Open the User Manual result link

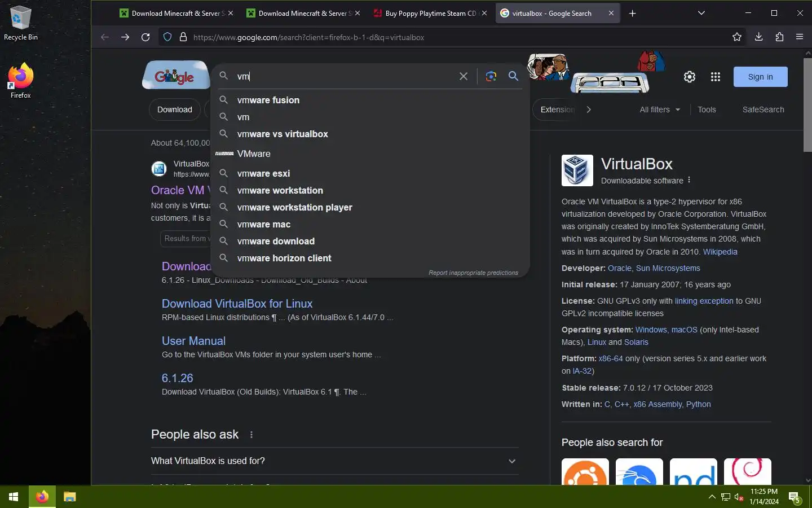[x=193, y=341]
